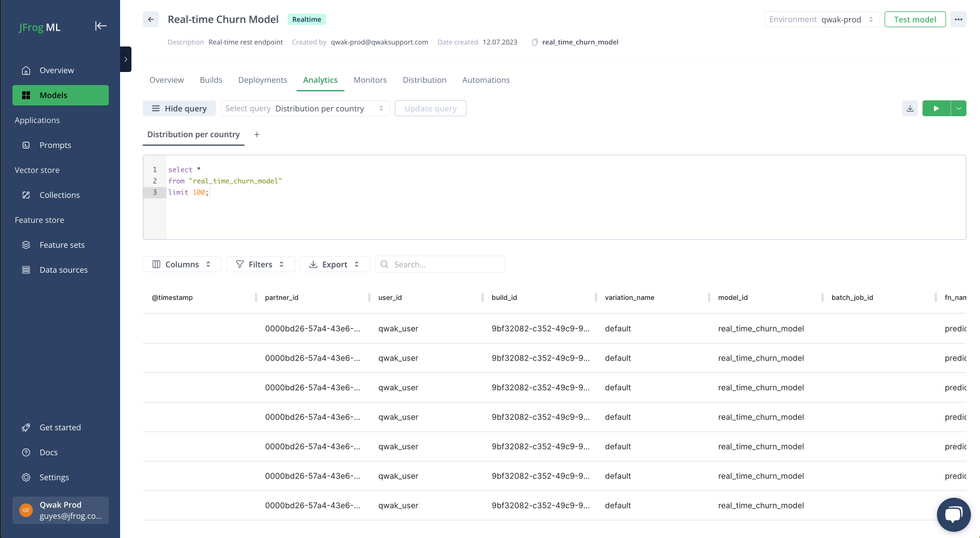
Task: Open the Qwak Prod account menu
Action: click(x=61, y=510)
